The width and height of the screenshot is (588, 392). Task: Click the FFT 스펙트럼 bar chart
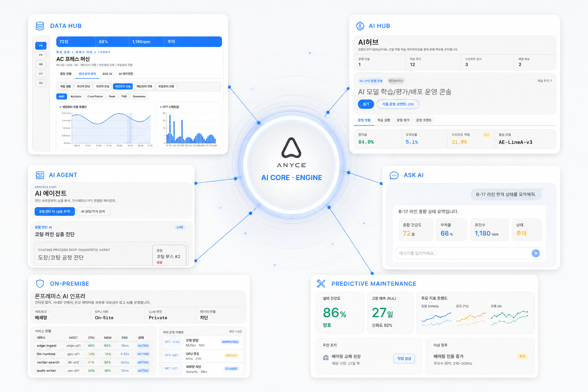point(191,129)
